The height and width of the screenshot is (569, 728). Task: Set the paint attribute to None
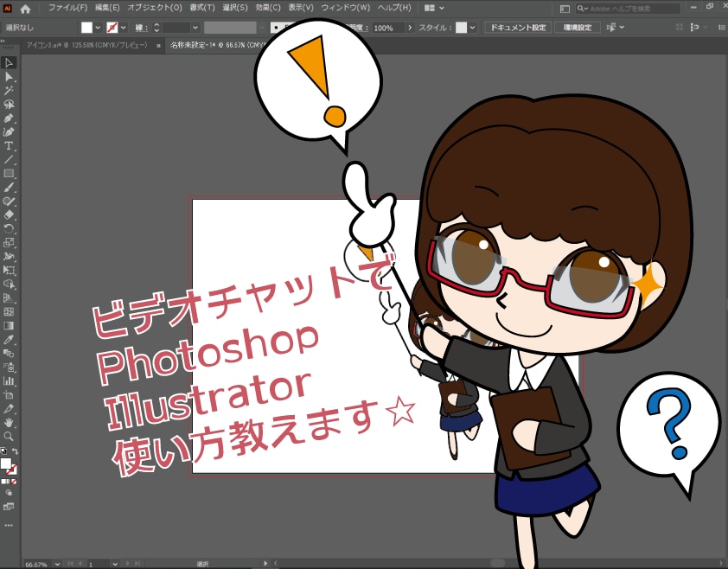14,482
